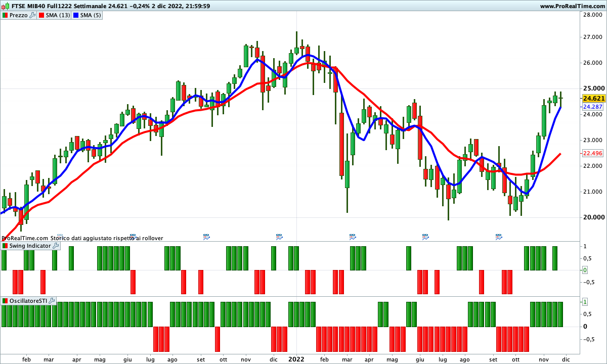The image size is (607, 364).
Task: Click the Swing Indicator current value 0 box
Action: (x=585, y=270)
